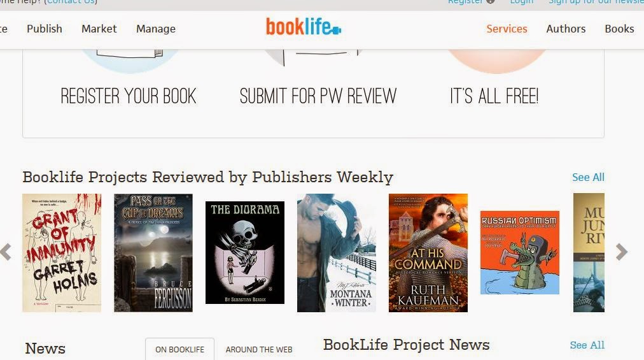Open Montana Winter book cover
The height and width of the screenshot is (360, 644).
pos(337,252)
